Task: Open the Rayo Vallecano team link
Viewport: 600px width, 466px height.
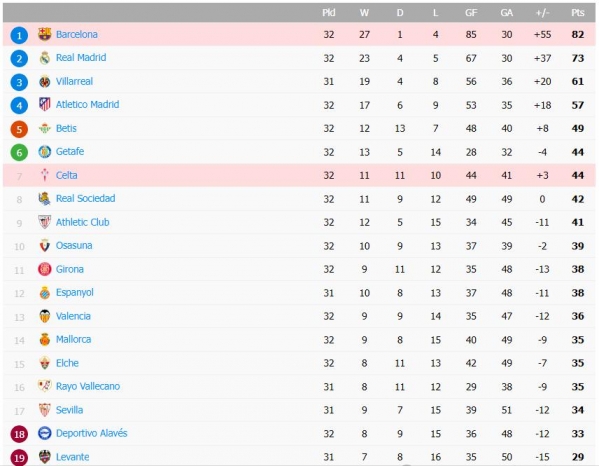Action: coord(88,386)
